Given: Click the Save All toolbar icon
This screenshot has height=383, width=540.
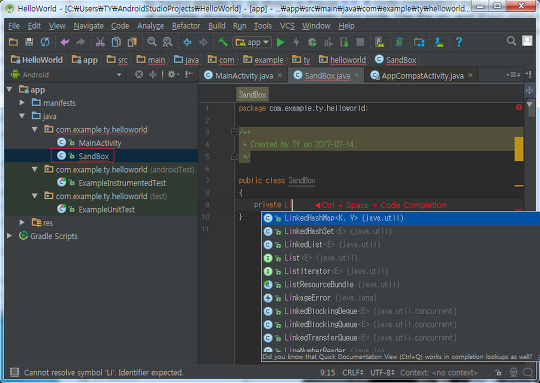Looking at the screenshot, I should [x=29, y=42].
